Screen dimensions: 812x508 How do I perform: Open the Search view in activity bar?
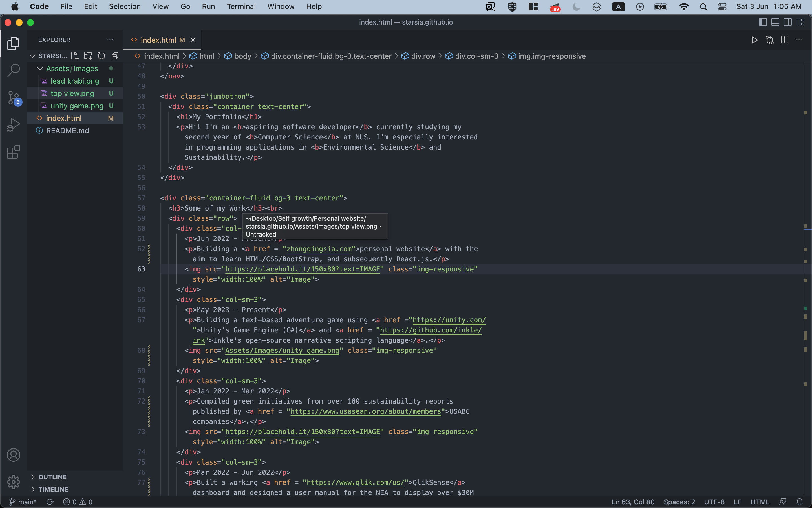click(14, 70)
